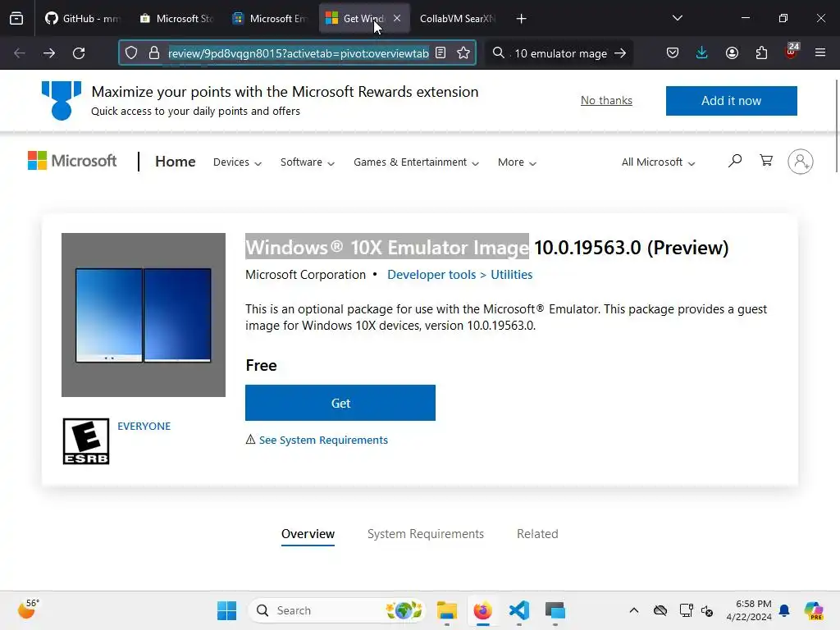Expand the Software menu

click(308, 162)
